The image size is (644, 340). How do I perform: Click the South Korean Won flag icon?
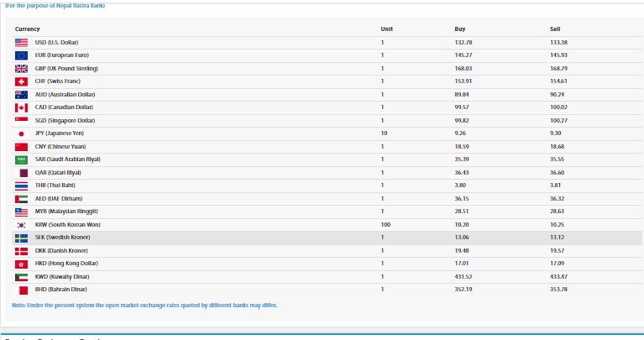point(22,224)
